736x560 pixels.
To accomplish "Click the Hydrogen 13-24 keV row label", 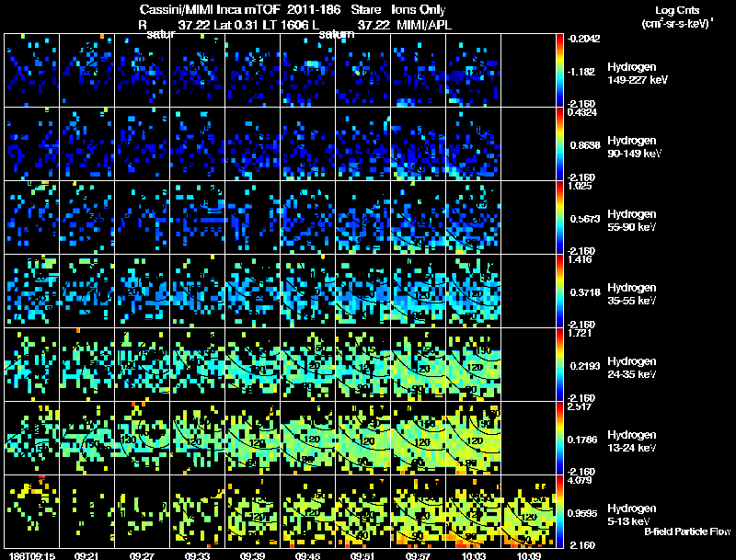I will (x=632, y=441).
